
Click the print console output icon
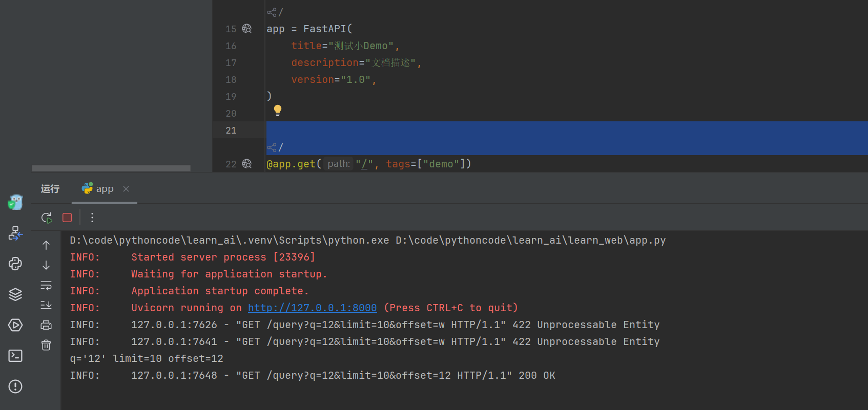click(46, 325)
